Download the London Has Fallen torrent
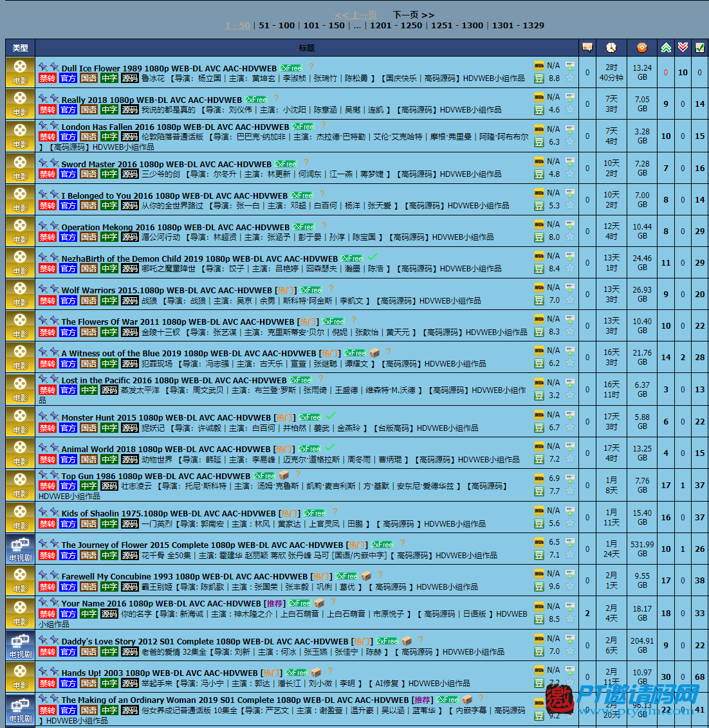709x728 pixels. [570, 129]
